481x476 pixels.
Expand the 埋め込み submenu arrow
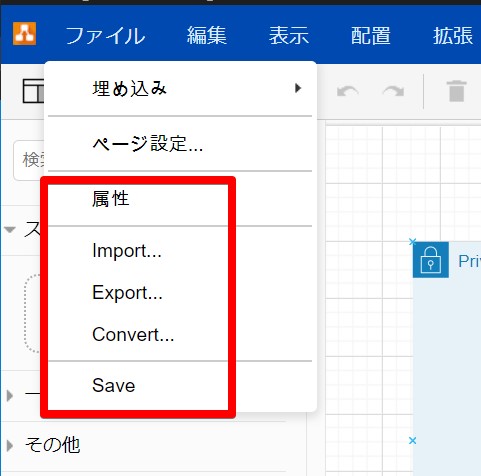click(298, 88)
